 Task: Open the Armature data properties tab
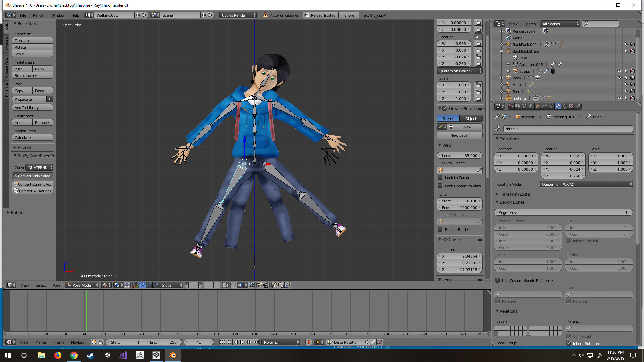[x=551, y=107]
